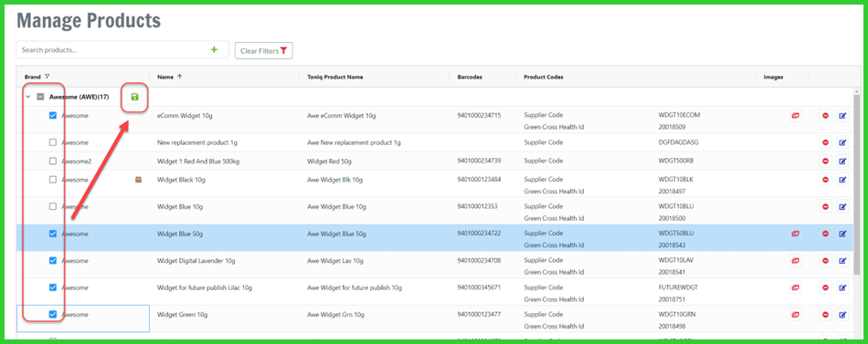Delete Widget Digital Lavender 10g
This screenshot has height=344, width=868.
tap(825, 260)
